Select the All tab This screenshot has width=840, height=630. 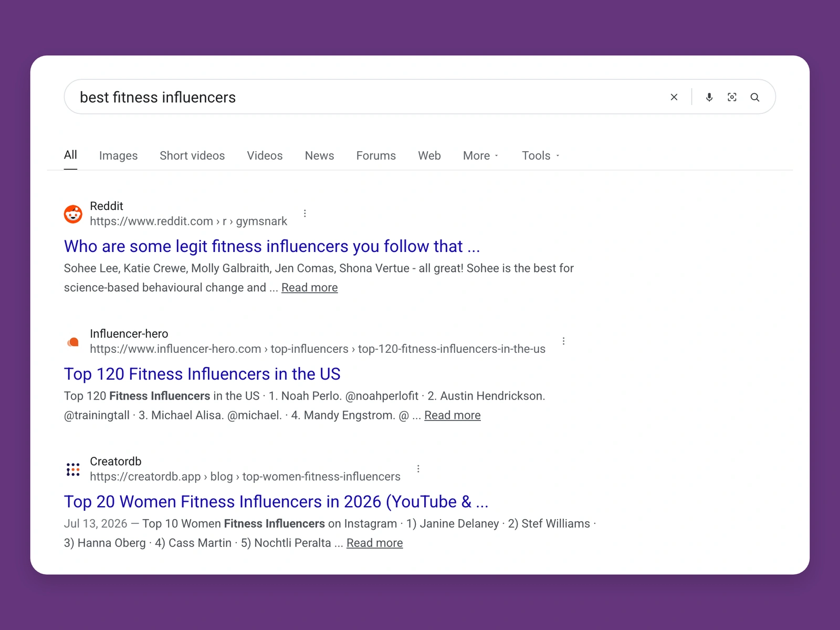tap(70, 155)
